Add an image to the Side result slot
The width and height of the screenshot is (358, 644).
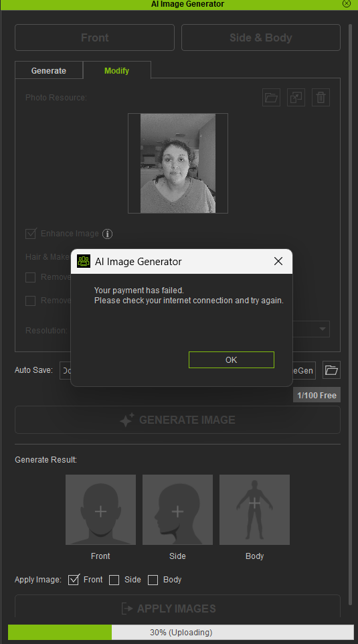[x=177, y=509]
